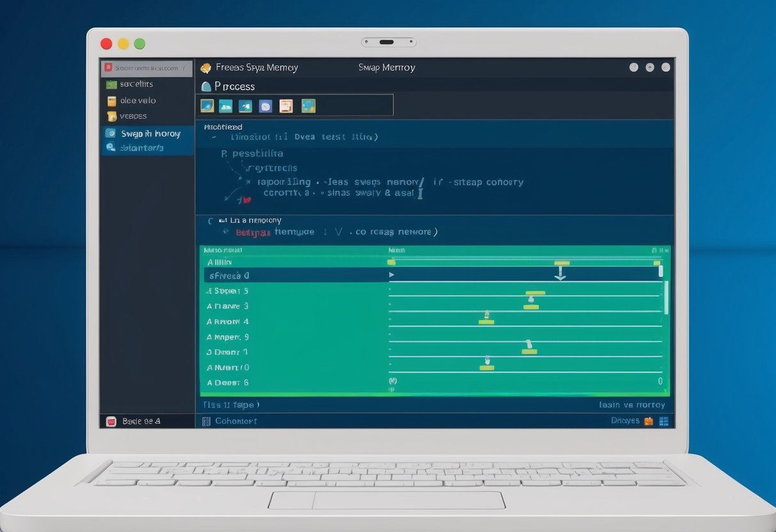Viewport: 776px width, 532px height.
Task: Click the 'Cohontert' label in status bar
Action: click(x=236, y=421)
